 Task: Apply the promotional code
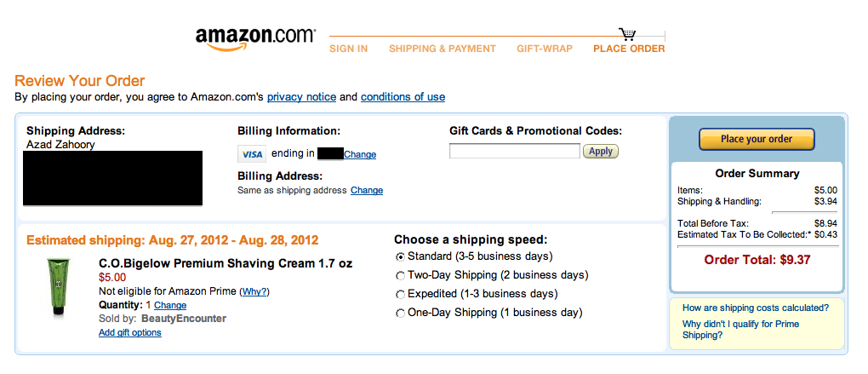[x=600, y=151]
